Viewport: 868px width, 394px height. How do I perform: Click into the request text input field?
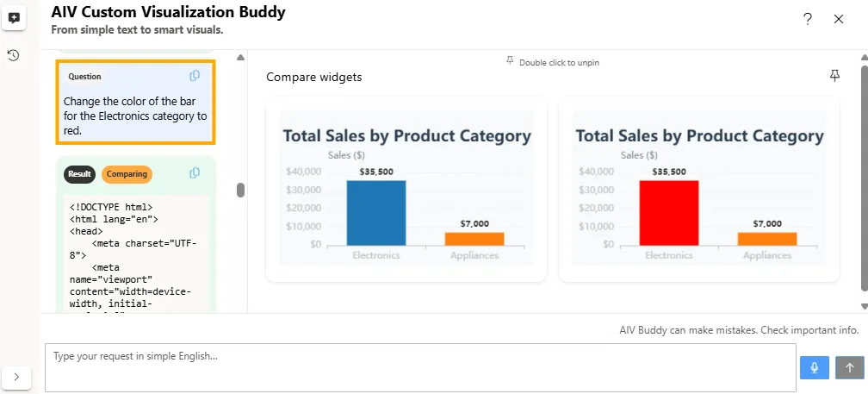tap(420, 367)
